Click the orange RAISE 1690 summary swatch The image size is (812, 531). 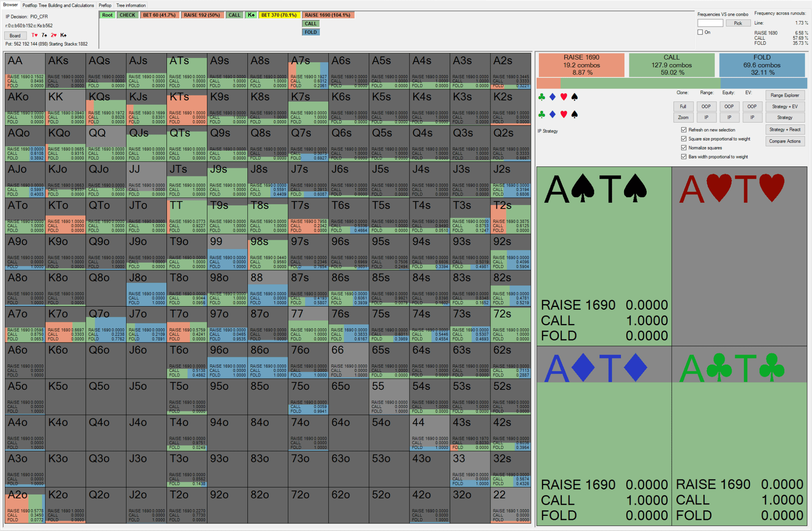pos(581,65)
